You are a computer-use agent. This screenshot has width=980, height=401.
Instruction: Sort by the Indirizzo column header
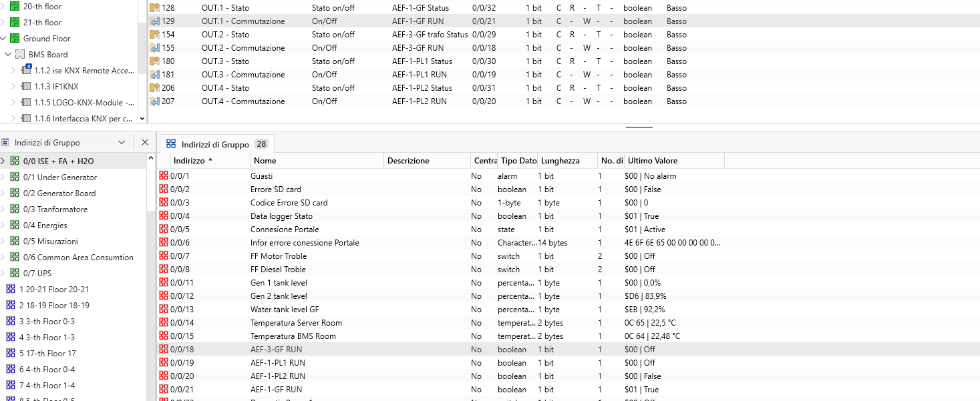[189, 161]
